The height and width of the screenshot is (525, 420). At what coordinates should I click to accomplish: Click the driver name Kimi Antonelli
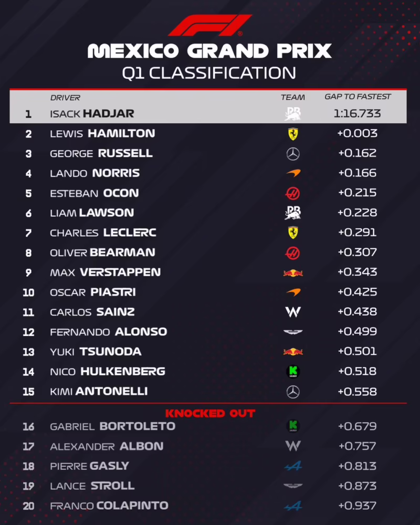[99, 391]
